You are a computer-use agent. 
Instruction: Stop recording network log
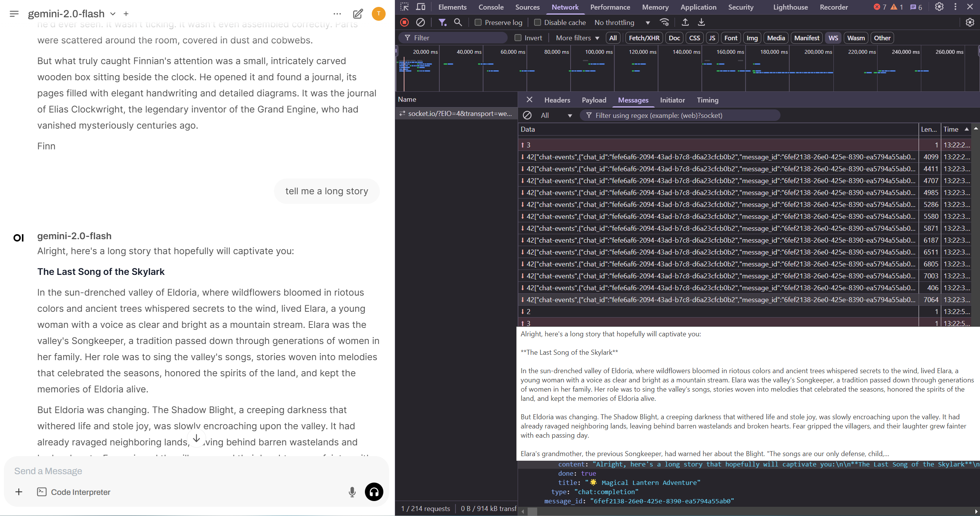click(x=404, y=22)
